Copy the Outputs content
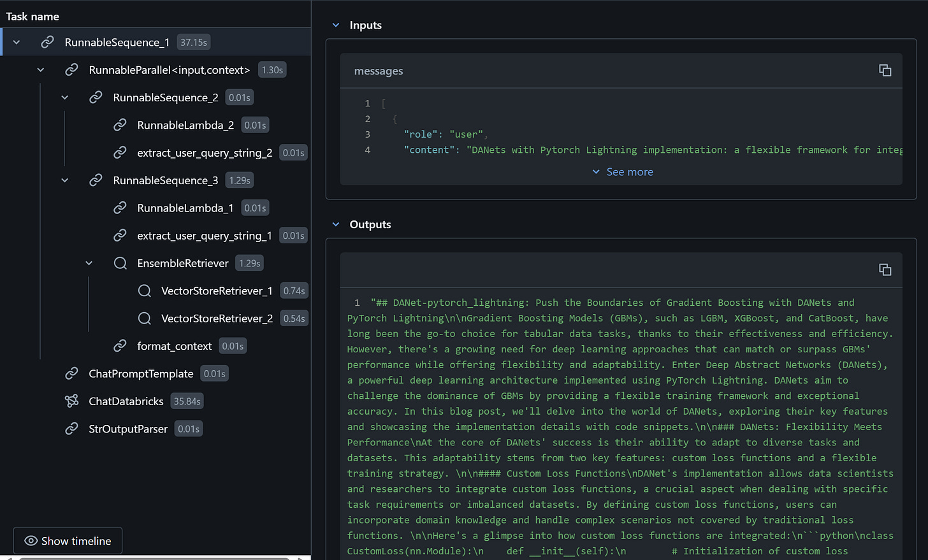This screenshot has width=928, height=560. point(885,269)
